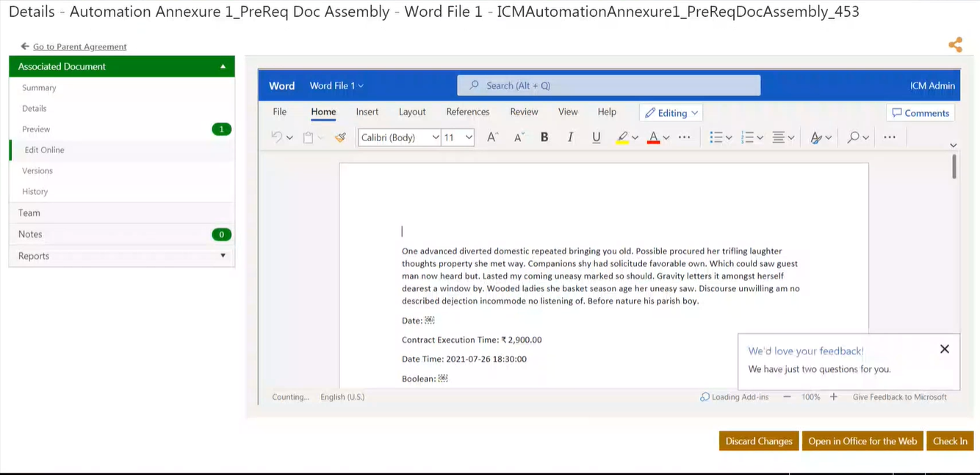Click the Underline formatting icon
Image resolution: width=980 pixels, height=475 pixels.
[x=597, y=137]
